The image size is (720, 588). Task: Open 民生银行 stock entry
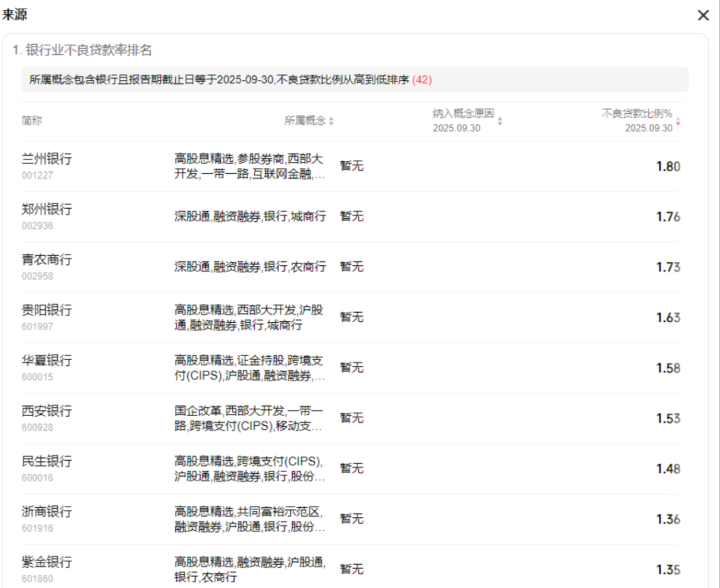(x=47, y=462)
